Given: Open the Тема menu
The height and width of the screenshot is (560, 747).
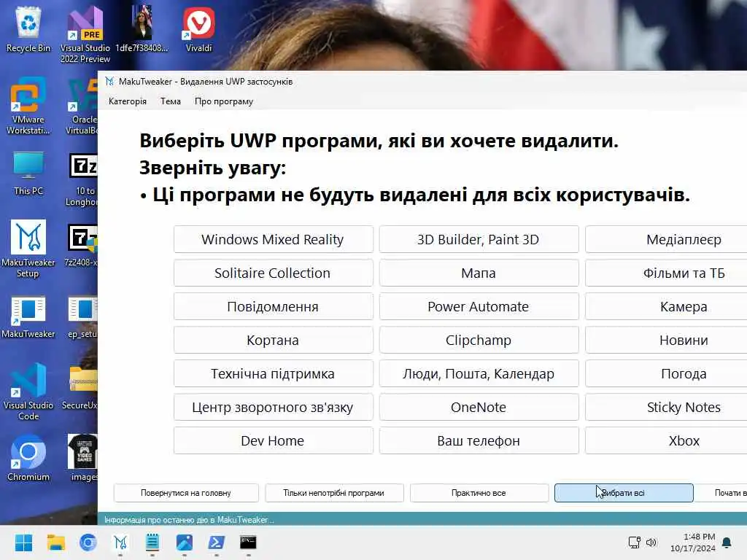Looking at the screenshot, I should [171, 101].
